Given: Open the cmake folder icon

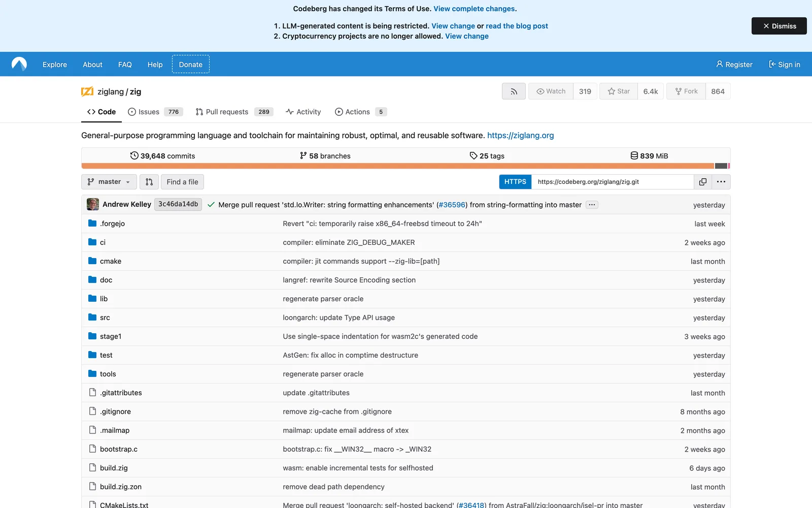Looking at the screenshot, I should [92, 261].
